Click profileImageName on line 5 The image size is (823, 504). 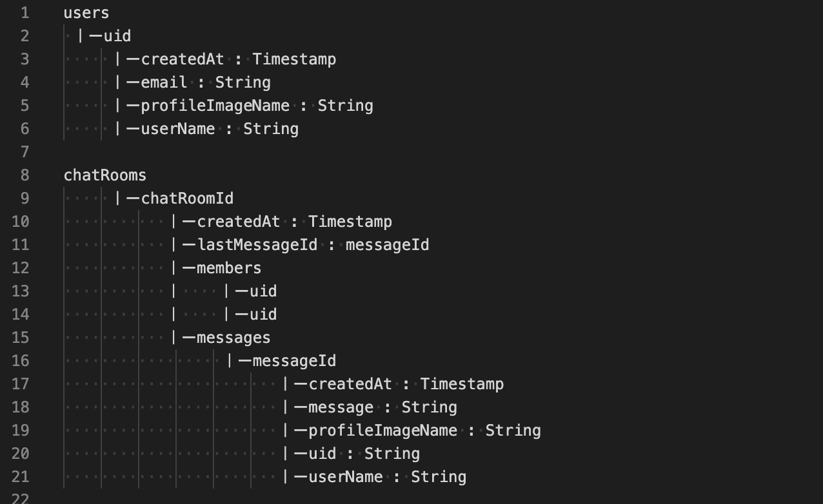(x=215, y=106)
